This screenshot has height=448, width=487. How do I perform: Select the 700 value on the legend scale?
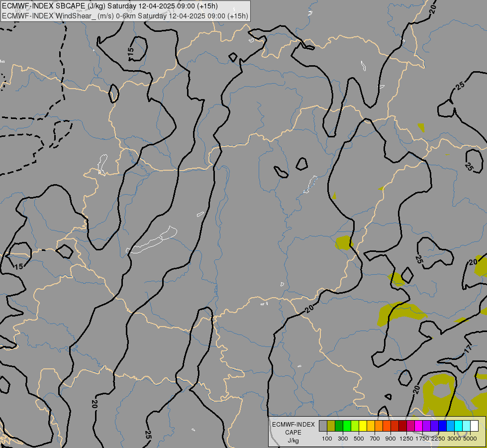375,439
